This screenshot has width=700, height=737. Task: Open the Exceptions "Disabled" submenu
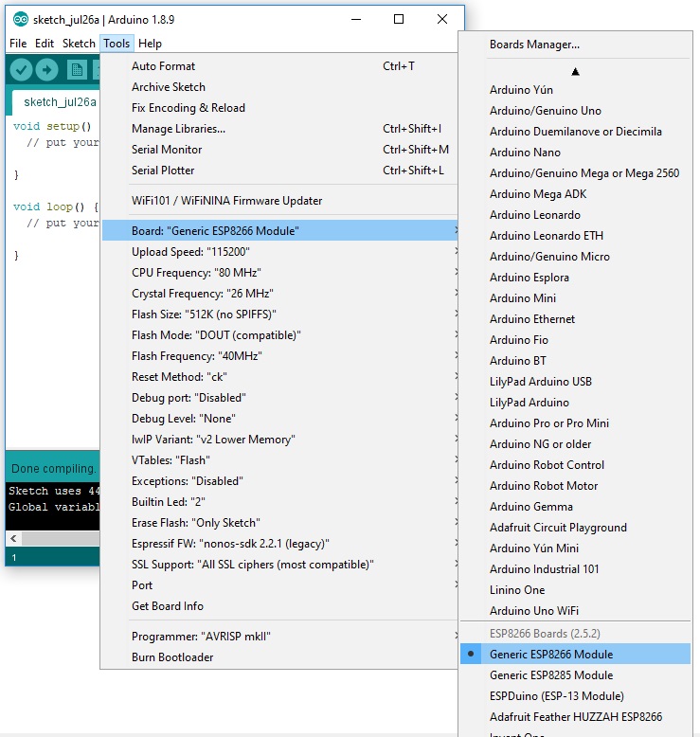279,480
